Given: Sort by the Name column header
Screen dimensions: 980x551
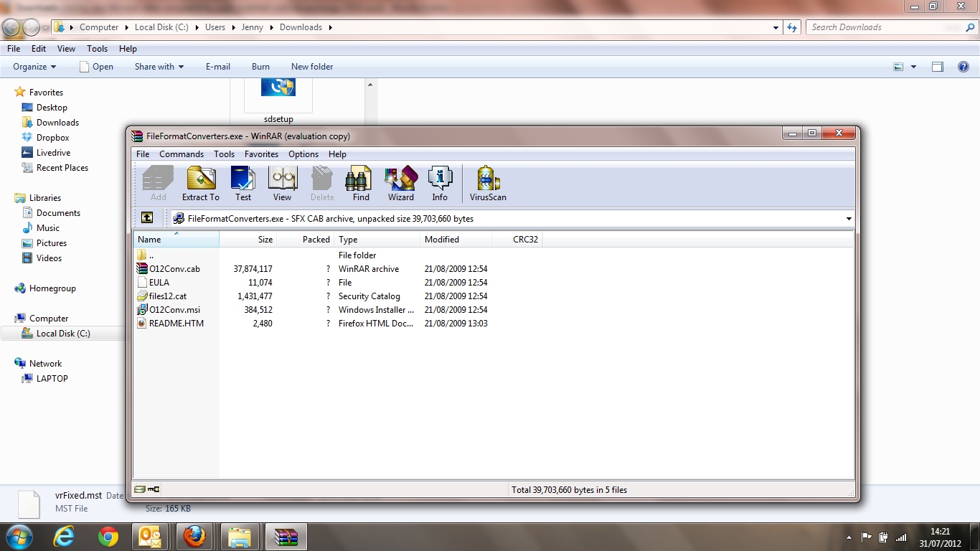Looking at the screenshot, I should (x=176, y=240).
